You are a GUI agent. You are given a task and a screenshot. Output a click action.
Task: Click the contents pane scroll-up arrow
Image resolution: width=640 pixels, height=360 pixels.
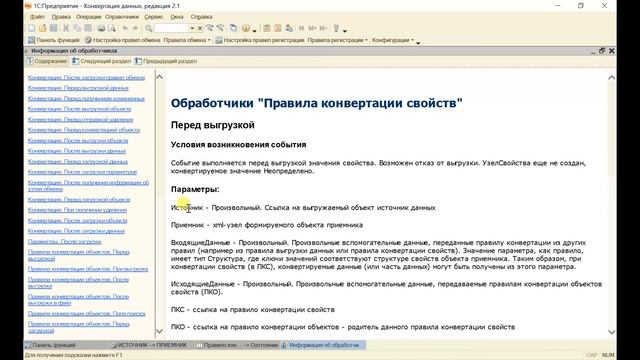click(160, 77)
